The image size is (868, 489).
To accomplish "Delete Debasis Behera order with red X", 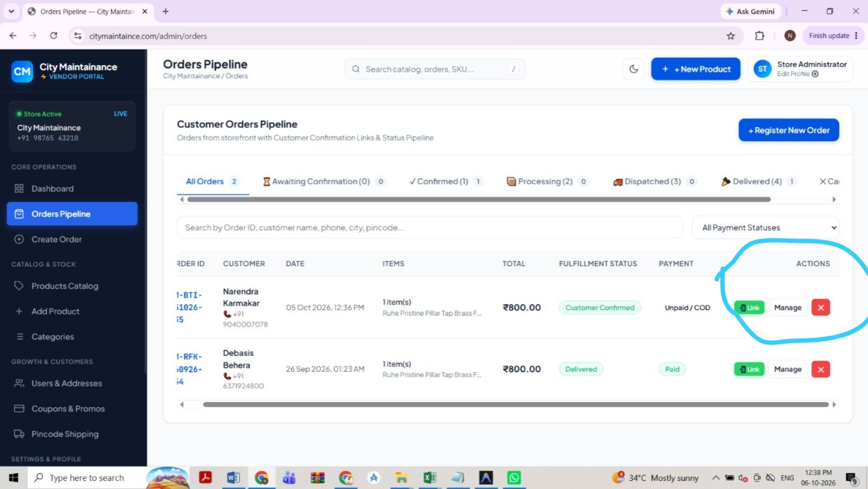I will 820,369.
